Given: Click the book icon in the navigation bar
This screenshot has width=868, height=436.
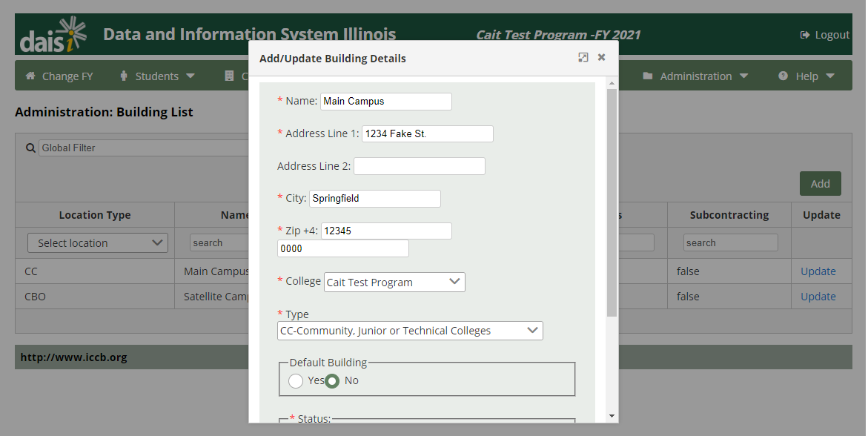Looking at the screenshot, I should 229,75.
